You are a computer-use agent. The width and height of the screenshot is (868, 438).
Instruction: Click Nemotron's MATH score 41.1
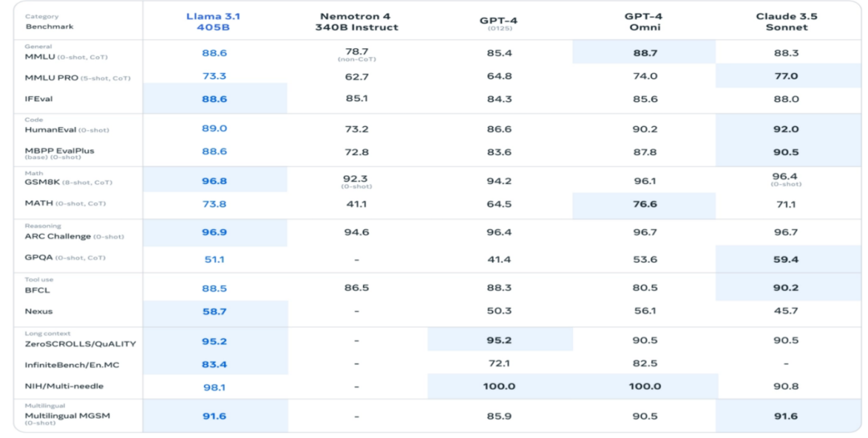(x=357, y=204)
